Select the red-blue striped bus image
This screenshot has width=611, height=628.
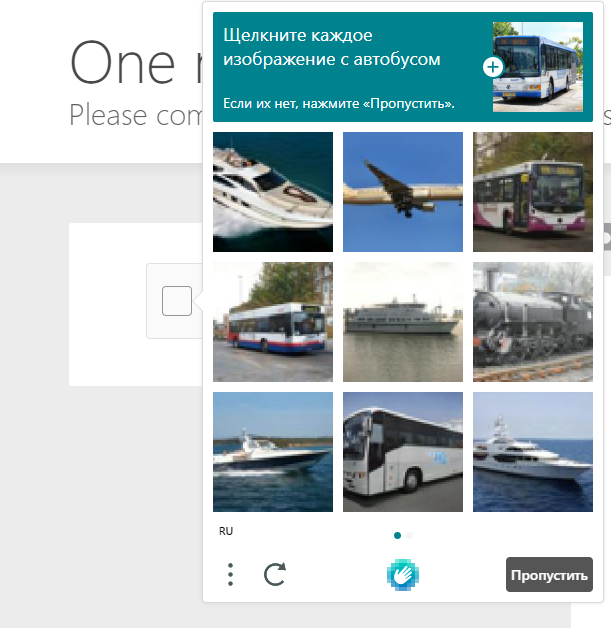tap(273, 322)
